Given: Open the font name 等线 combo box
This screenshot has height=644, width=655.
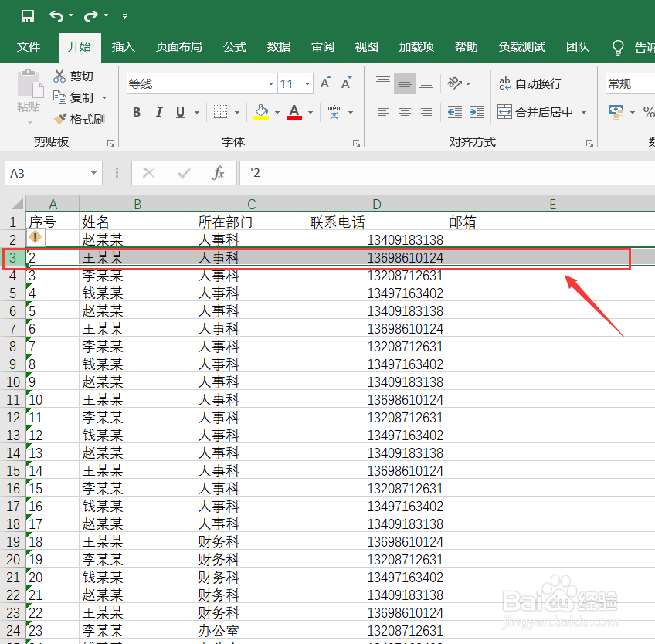Looking at the screenshot, I should 201,84.
